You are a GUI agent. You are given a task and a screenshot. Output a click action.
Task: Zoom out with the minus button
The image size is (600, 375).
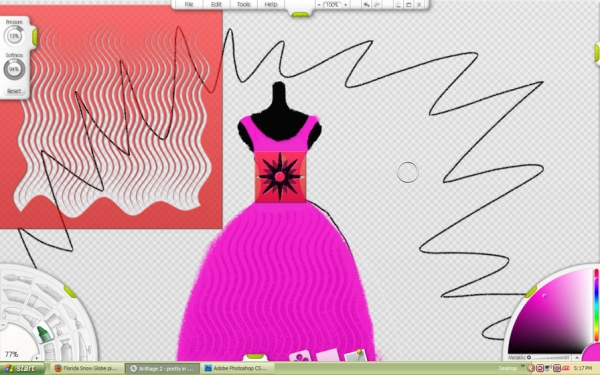coord(319,5)
